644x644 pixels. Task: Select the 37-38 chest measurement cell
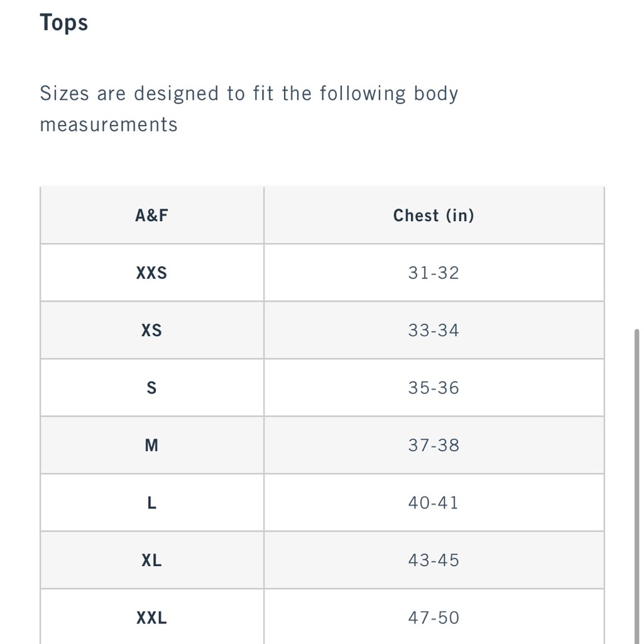433,445
